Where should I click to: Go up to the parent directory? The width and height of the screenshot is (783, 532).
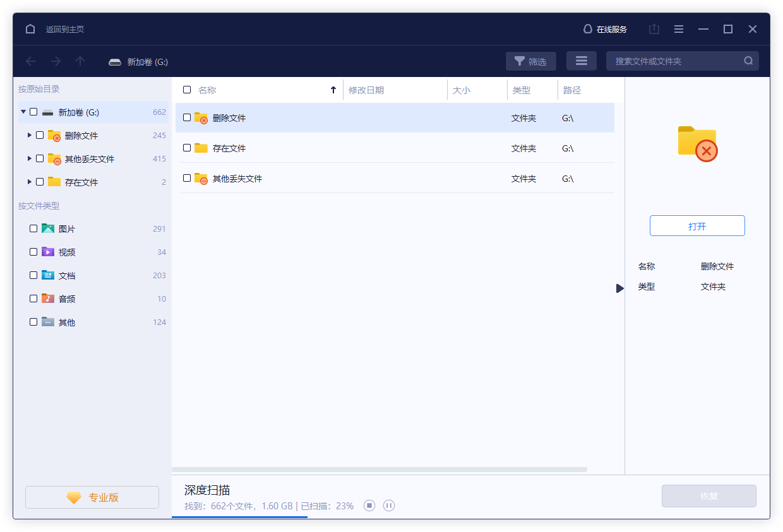tap(80, 61)
